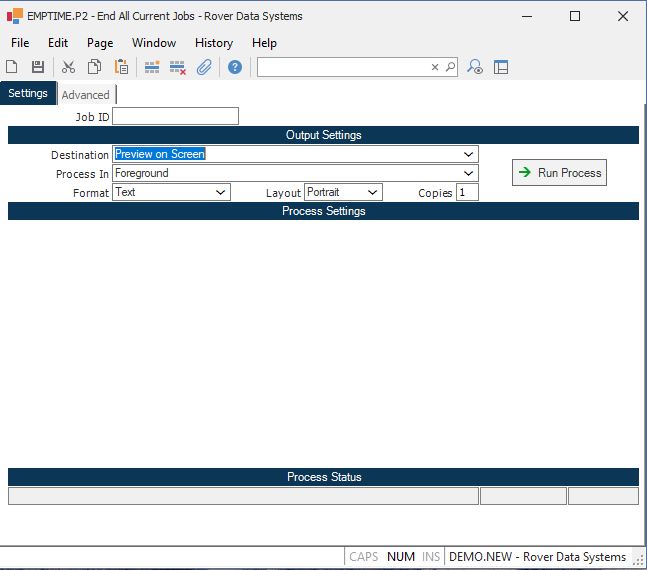Click the Cut scissors icon
This screenshot has width=647, height=570.
tap(68, 67)
